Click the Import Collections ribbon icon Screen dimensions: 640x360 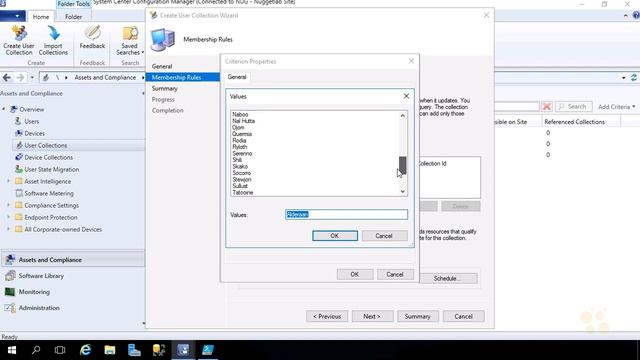pyautogui.click(x=53, y=40)
